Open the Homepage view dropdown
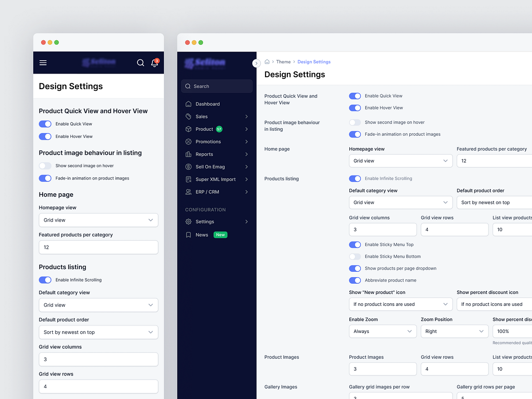The height and width of the screenshot is (399, 532). point(400,160)
